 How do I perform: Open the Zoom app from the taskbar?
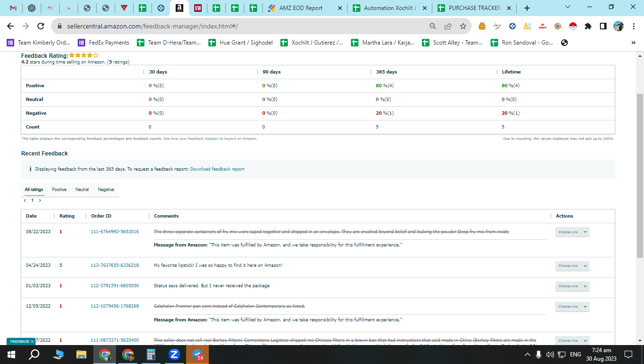click(174, 354)
